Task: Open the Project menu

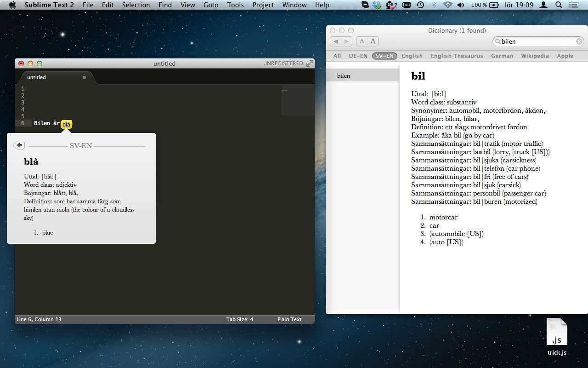Action: pos(263,5)
